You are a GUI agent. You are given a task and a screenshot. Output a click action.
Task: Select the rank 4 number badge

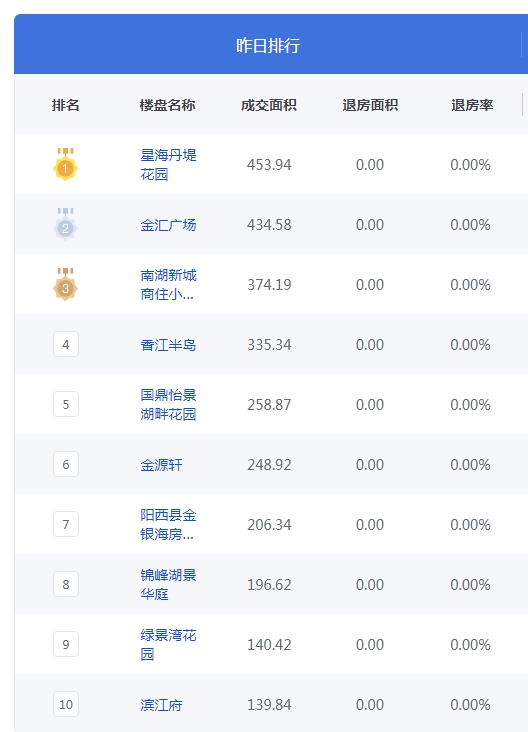(x=66, y=344)
